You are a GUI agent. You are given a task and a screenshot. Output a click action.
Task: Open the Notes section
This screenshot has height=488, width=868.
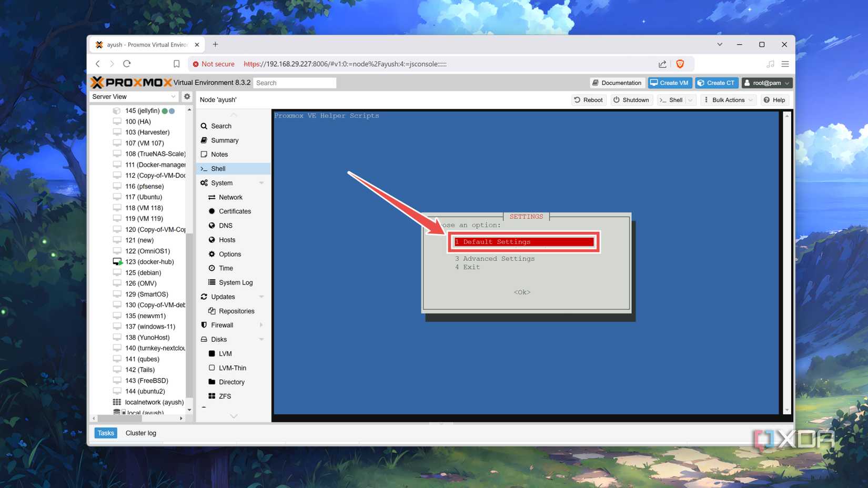pos(219,154)
